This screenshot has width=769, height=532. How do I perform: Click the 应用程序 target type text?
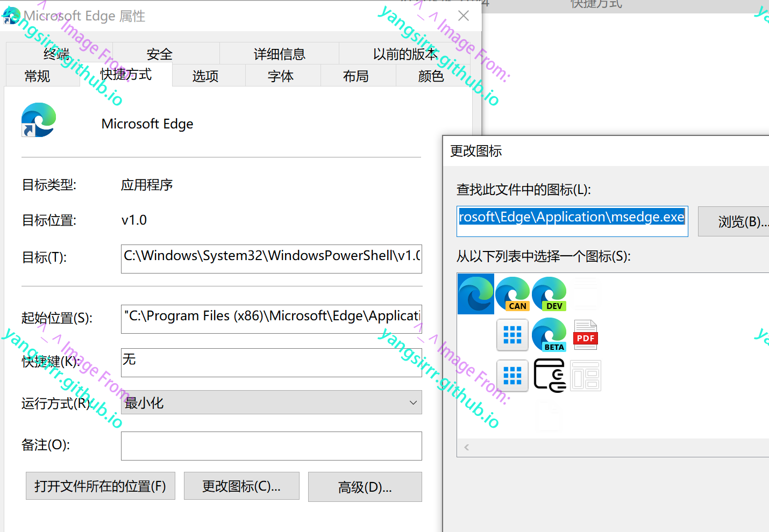click(147, 185)
